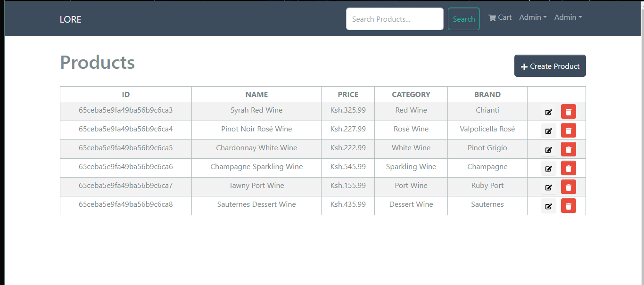The width and height of the screenshot is (644, 285).
Task: Open the Cart from the navbar
Action: (x=500, y=17)
